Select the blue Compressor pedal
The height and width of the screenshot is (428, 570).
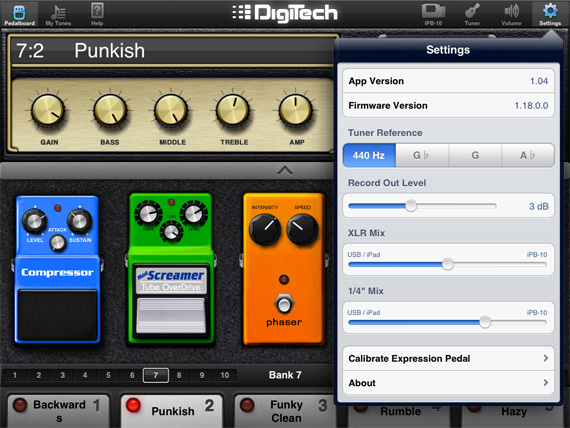57,269
